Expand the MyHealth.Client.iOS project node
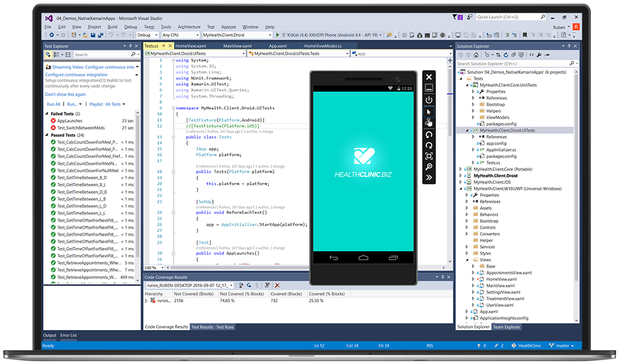621x364 pixels. point(461,182)
